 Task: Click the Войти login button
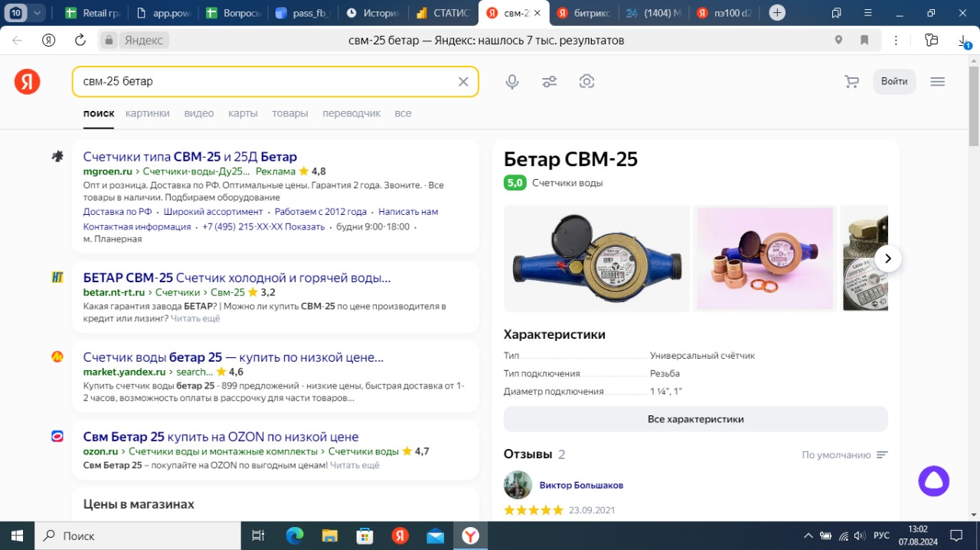point(893,82)
